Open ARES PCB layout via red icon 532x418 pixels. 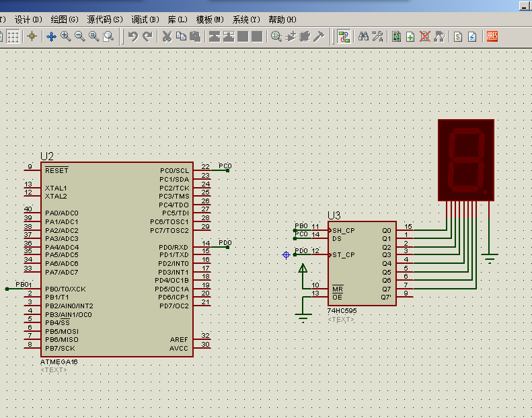click(492, 36)
